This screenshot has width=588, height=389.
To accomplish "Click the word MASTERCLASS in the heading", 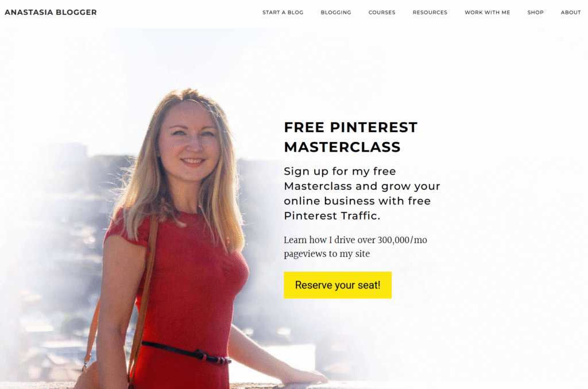I will point(342,147).
